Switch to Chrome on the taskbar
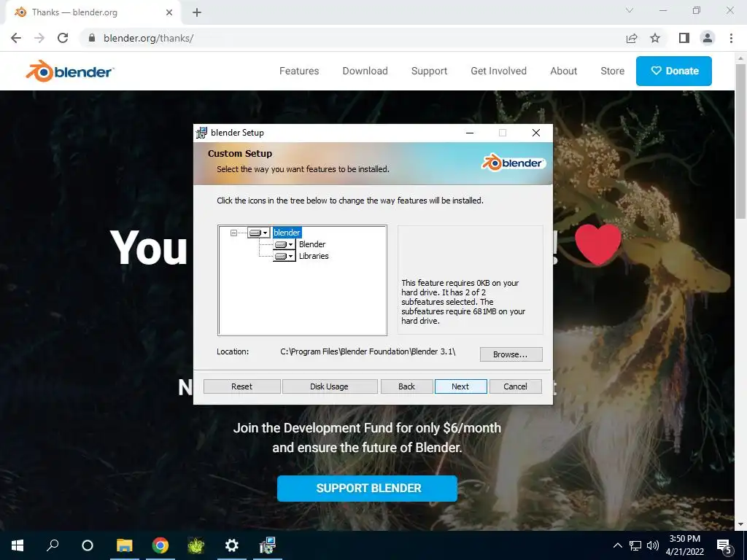747x560 pixels. coord(160,545)
